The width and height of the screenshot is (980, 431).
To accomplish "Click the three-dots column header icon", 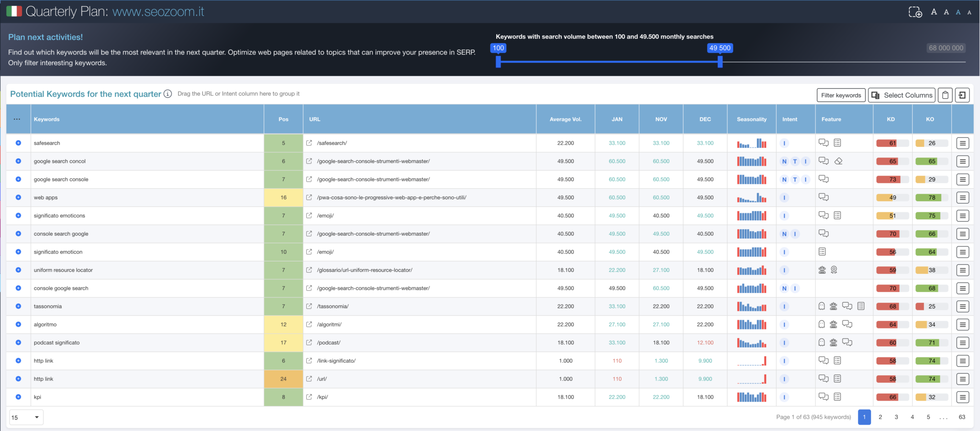I will 17,119.
